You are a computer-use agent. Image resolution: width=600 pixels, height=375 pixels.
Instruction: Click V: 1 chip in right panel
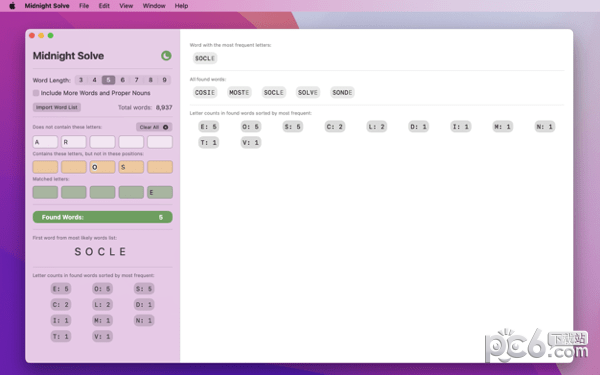251,143
